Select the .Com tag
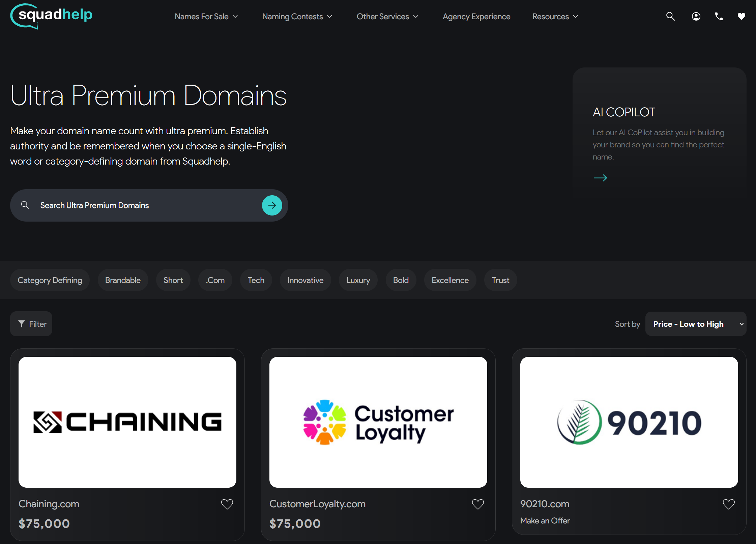756x544 pixels. coord(215,280)
